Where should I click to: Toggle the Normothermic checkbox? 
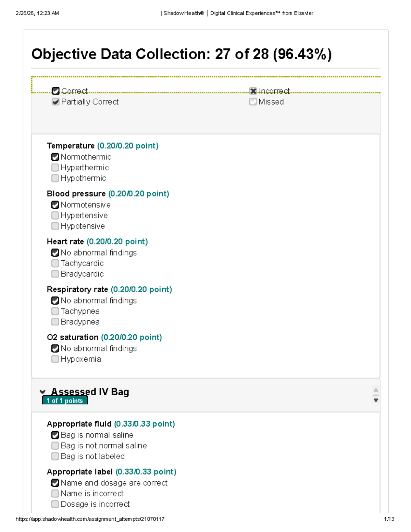[x=55, y=157]
